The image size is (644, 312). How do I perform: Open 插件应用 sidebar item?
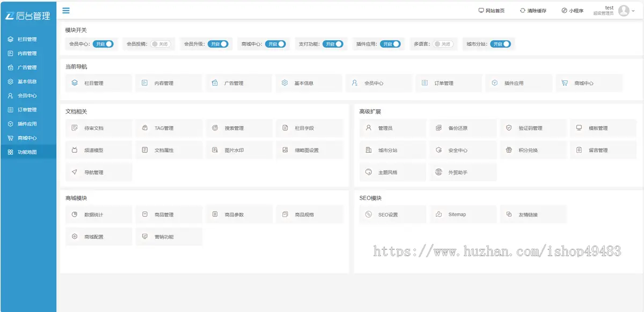28,124
